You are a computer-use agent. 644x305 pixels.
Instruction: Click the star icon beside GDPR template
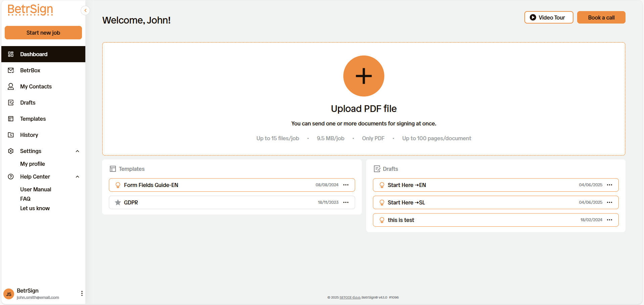coord(118,202)
